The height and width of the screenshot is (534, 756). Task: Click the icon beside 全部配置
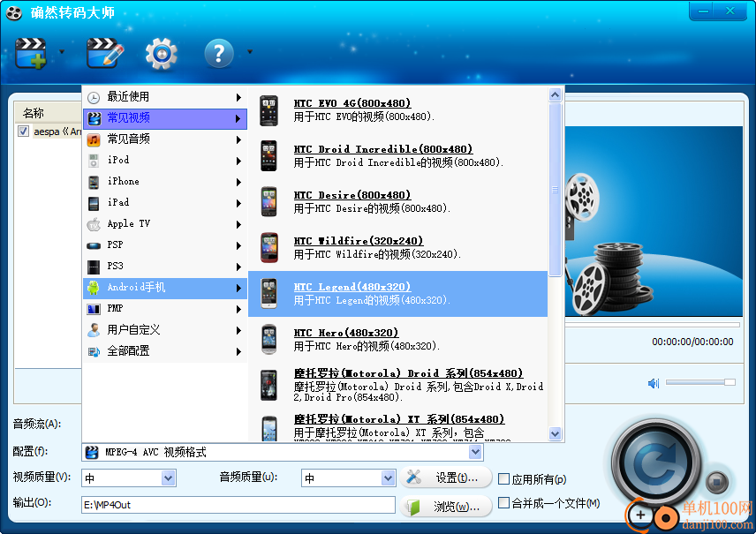[x=94, y=352]
